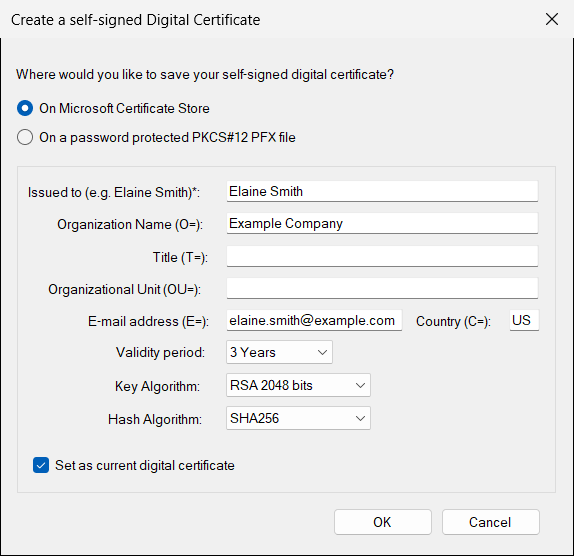
Task: Click into the empty Title (T=) field
Action: (x=382, y=256)
